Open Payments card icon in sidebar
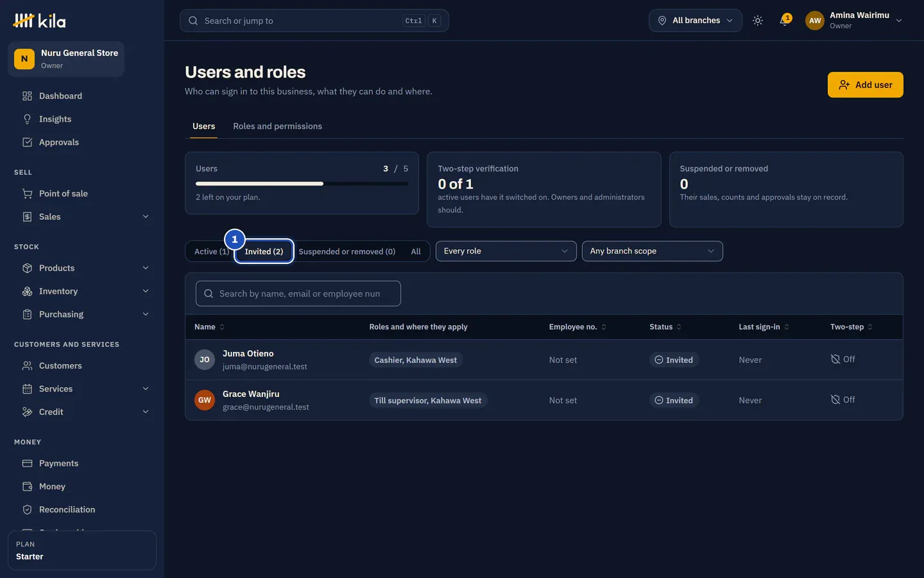The width and height of the screenshot is (924, 578). pyautogui.click(x=27, y=464)
